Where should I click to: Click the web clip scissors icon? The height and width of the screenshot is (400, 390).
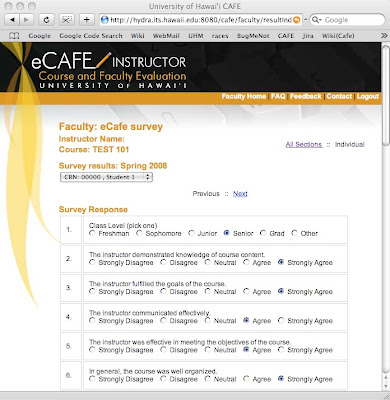67,20
